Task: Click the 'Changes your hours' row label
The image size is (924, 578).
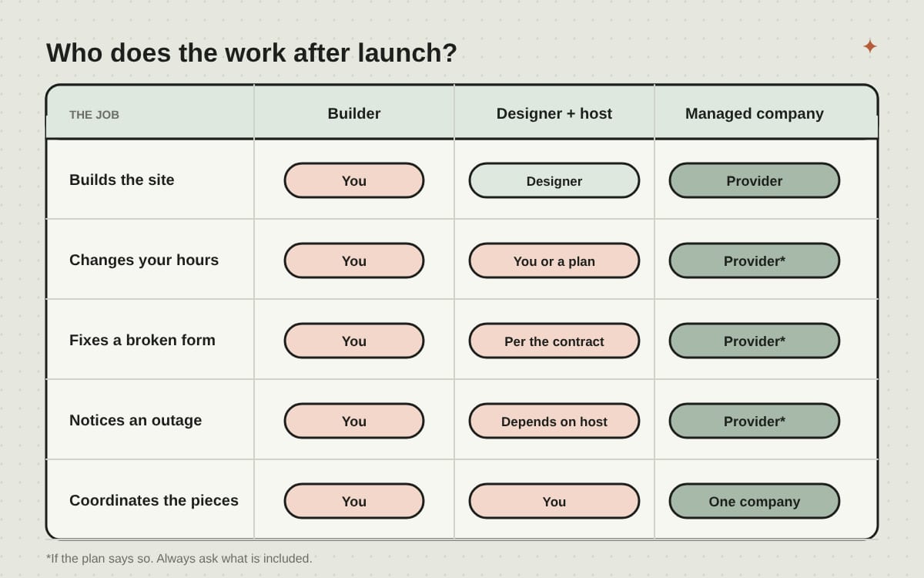Action: click(x=144, y=260)
